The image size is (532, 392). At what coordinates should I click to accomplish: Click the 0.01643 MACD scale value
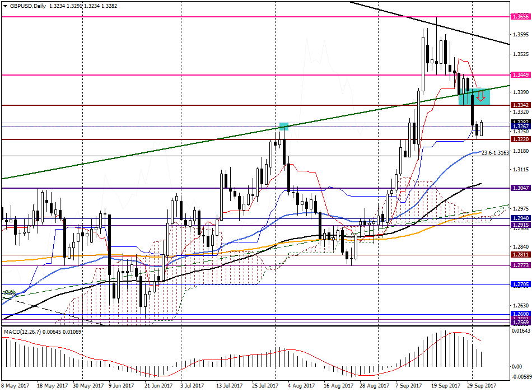point(520,330)
